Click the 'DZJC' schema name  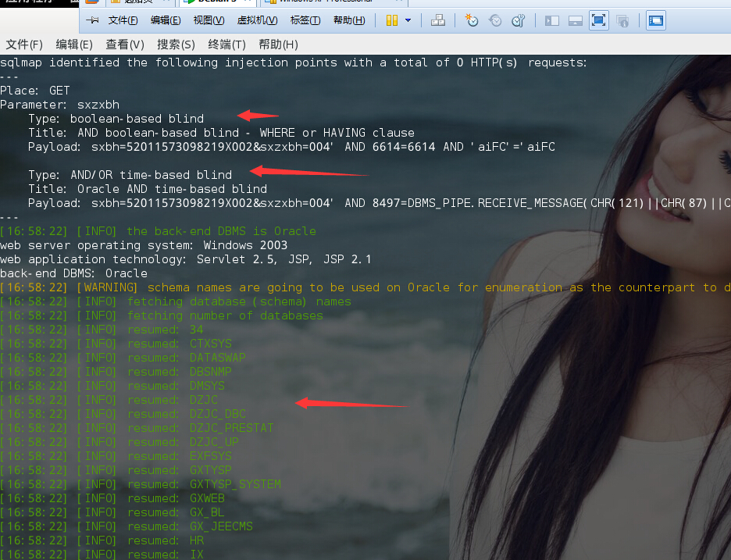point(204,400)
